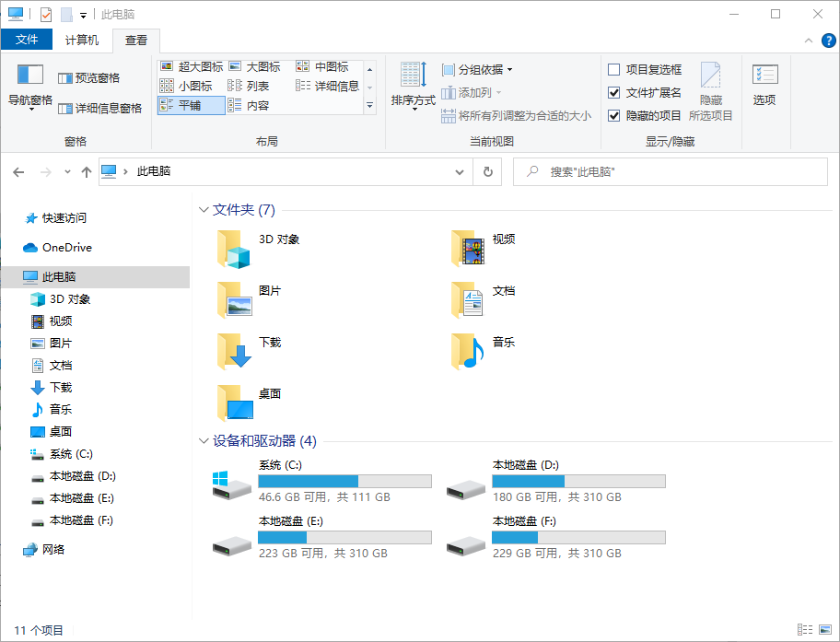Select 平铺 tiles layout

[192, 105]
